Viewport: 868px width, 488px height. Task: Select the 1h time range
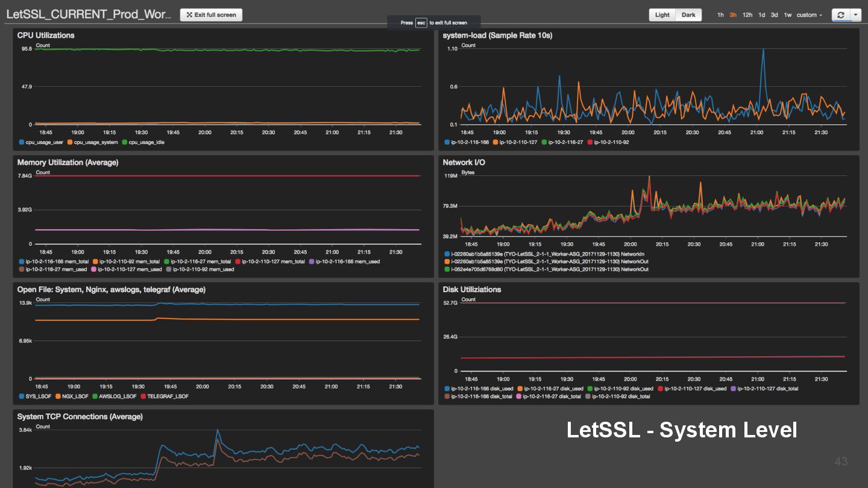720,15
